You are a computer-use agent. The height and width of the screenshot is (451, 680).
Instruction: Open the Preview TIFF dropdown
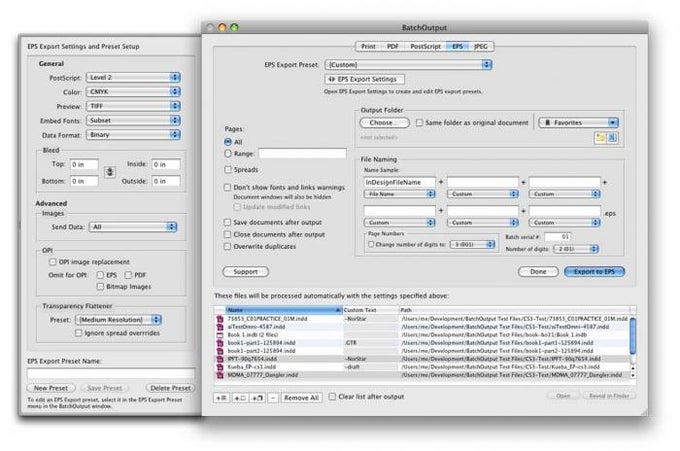[134, 106]
